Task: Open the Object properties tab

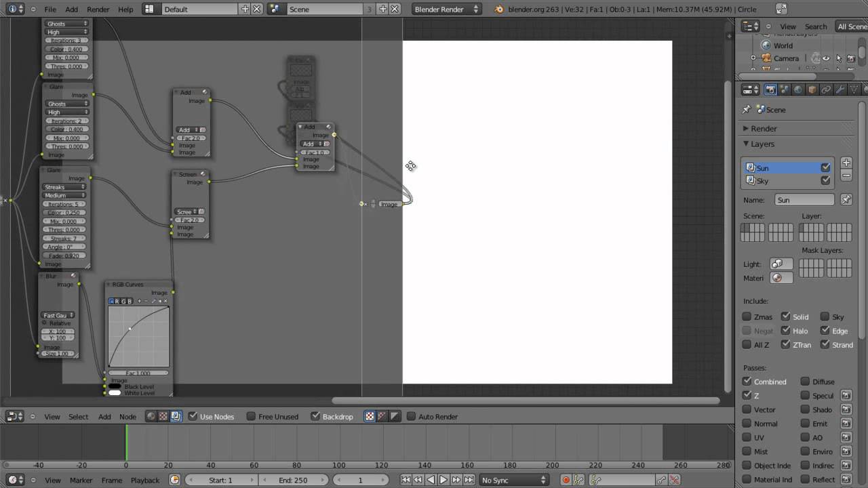Action: click(812, 89)
